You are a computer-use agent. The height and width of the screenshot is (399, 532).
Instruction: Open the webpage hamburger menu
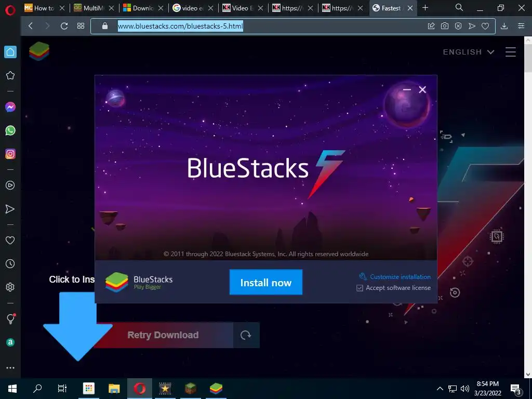point(511,52)
